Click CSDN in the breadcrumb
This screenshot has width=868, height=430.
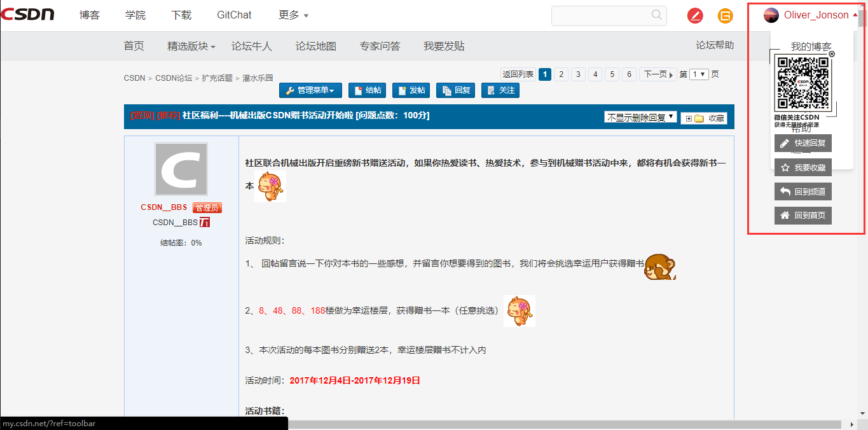(x=135, y=78)
